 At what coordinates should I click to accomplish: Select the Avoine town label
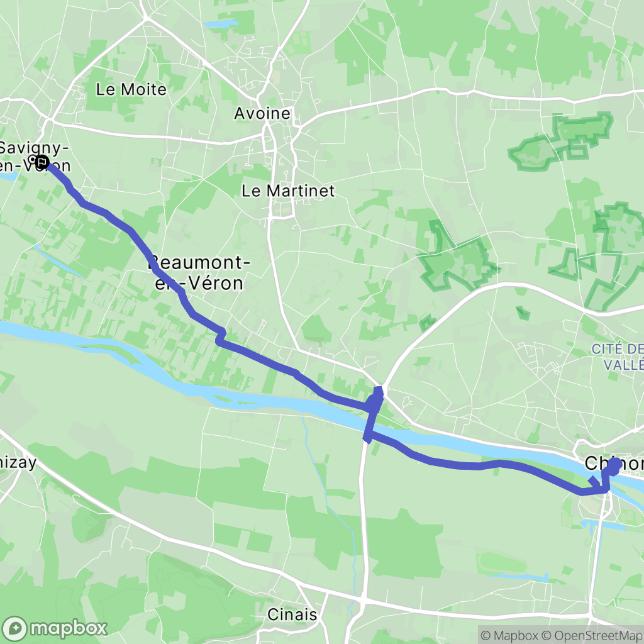pyautogui.click(x=262, y=113)
